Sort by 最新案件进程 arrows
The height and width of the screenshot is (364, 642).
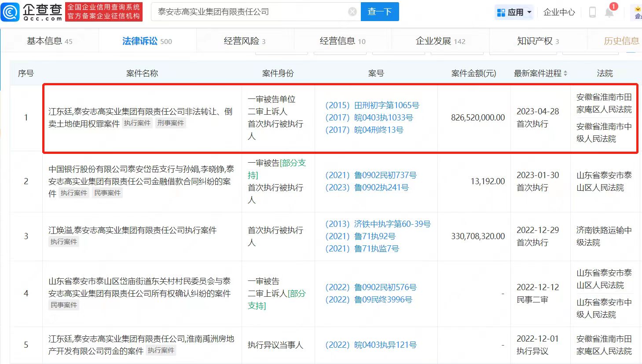point(565,73)
